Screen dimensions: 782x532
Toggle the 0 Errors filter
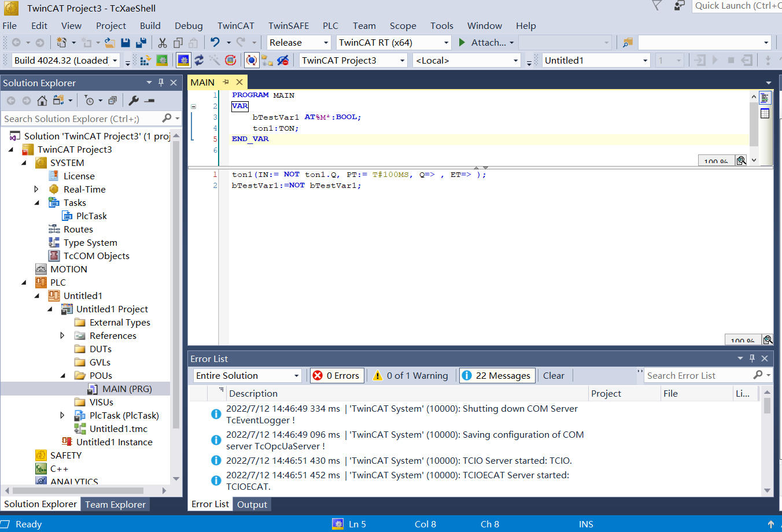pos(337,376)
